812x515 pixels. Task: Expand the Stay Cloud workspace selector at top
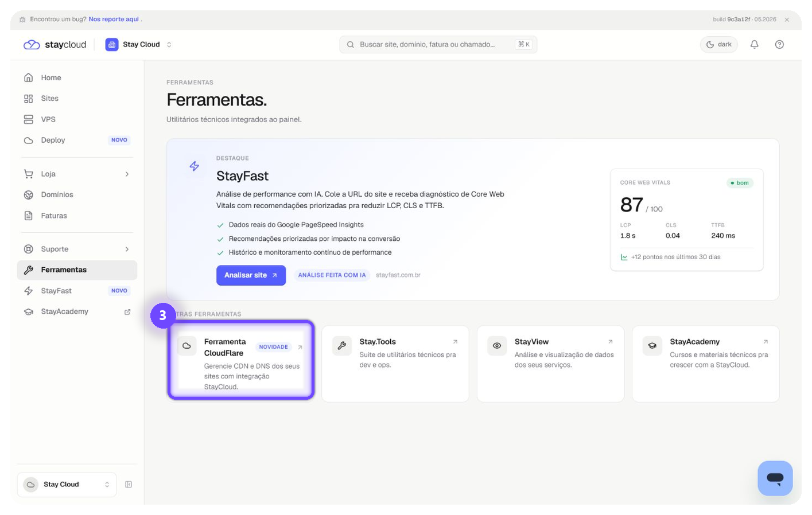coord(139,44)
